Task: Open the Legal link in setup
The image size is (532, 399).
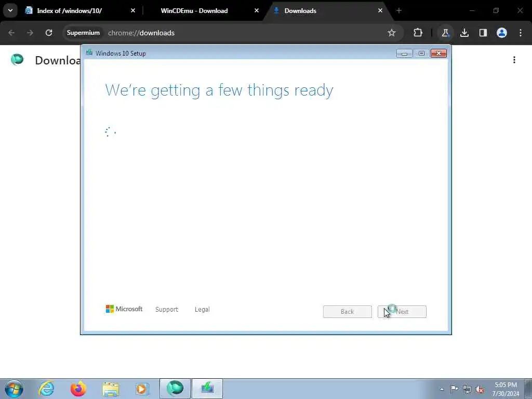Action: point(202,310)
